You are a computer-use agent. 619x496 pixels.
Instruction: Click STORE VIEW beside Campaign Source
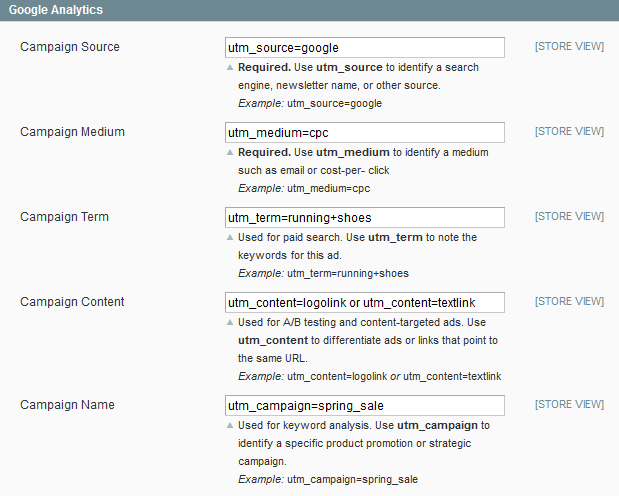pyautogui.click(x=569, y=47)
